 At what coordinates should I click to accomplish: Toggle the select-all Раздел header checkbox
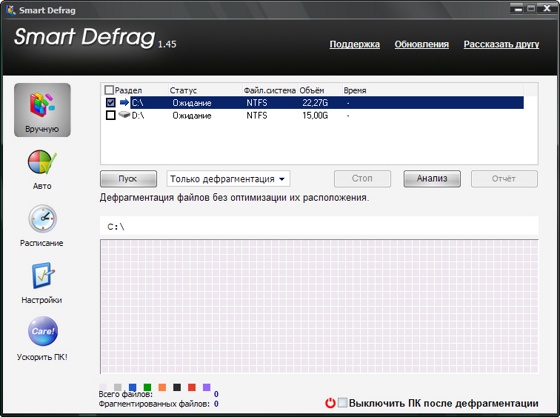coord(109,90)
